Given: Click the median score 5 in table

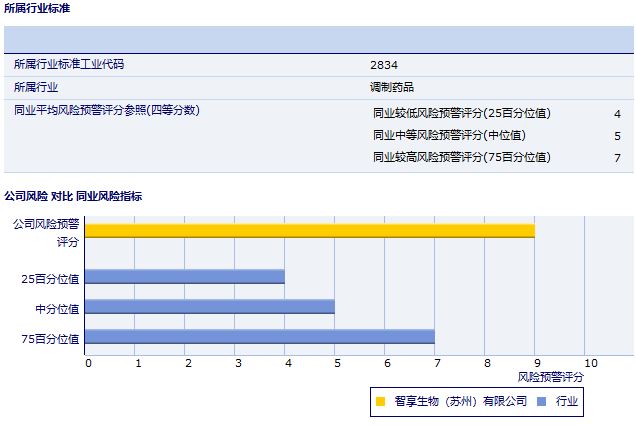Looking at the screenshot, I should coord(617,136).
